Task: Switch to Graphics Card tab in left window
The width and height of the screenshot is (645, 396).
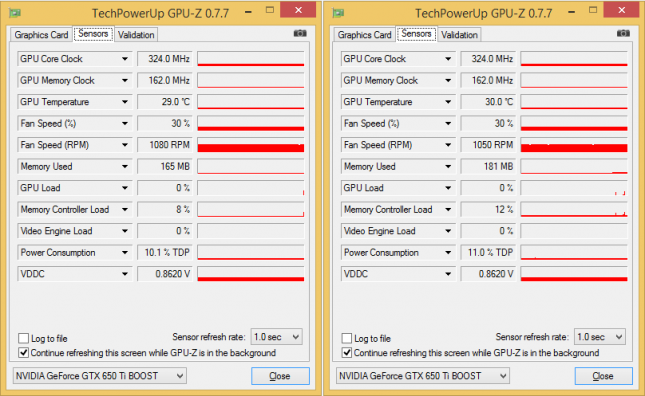Action: (41, 35)
